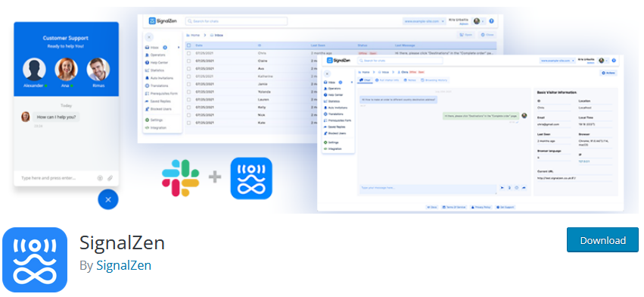The height and width of the screenshot is (297, 644).
Task: Click the help question icon in Chris chat window header
Action: tap(614, 61)
